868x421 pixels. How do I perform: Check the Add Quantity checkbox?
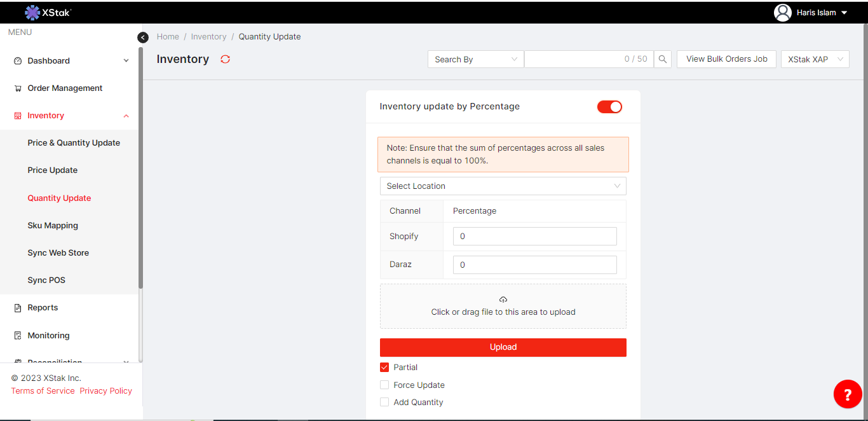point(384,402)
